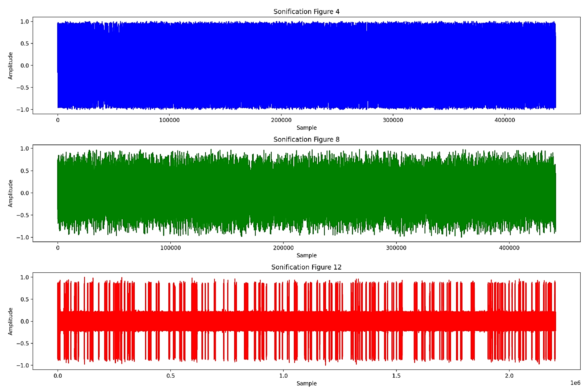Click the Sample axis label under Figure 4

point(306,128)
